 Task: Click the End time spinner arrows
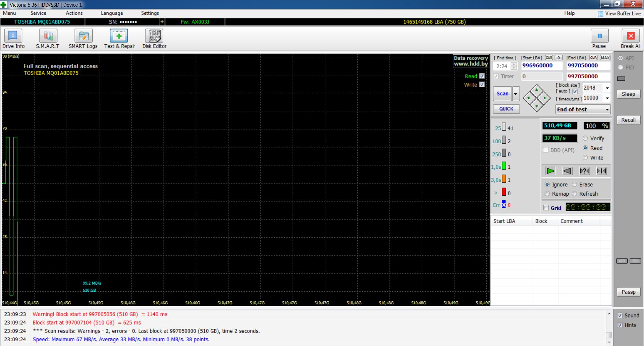point(514,66)
